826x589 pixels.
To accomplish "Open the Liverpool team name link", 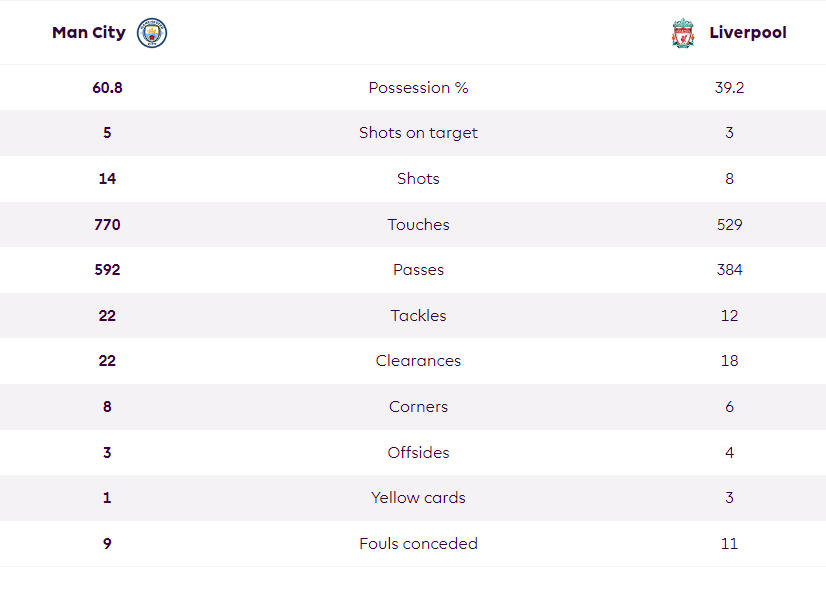I will [x=748, y=33].
